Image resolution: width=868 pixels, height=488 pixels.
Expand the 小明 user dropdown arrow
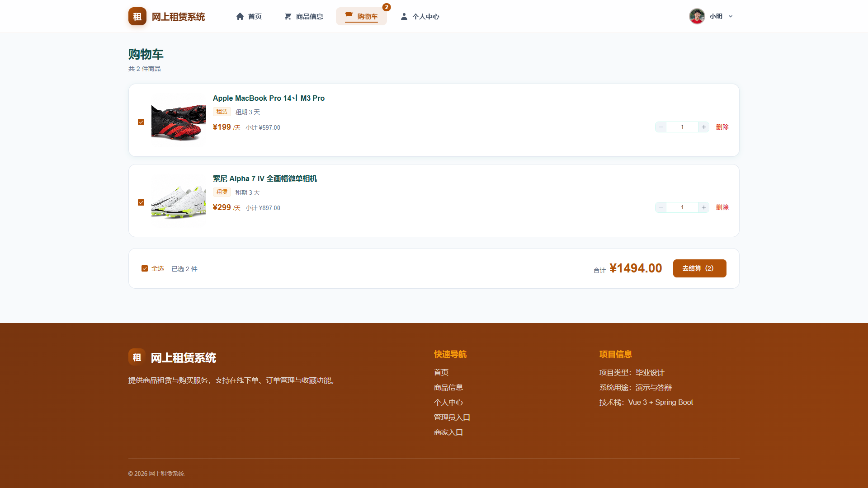tap(731, 16)
